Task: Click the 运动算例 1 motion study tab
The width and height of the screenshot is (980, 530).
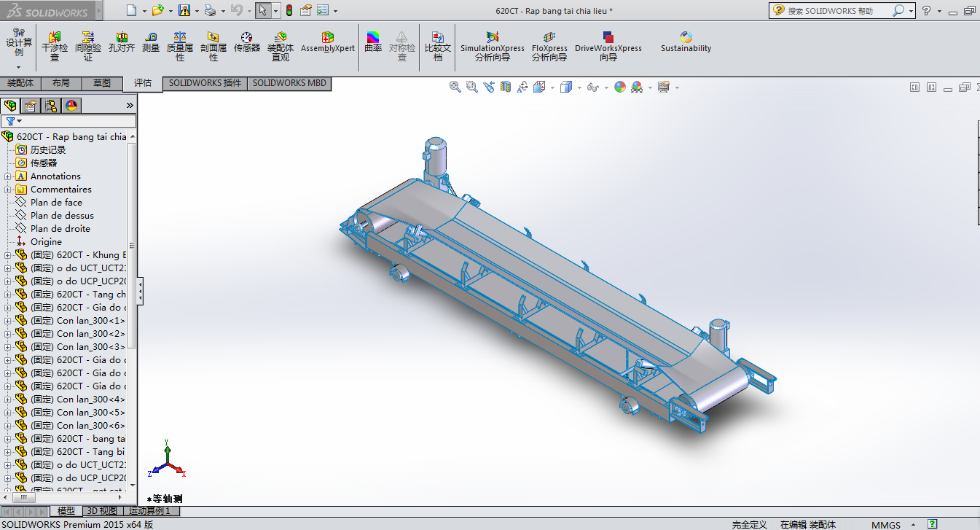Action: point(149,511)
